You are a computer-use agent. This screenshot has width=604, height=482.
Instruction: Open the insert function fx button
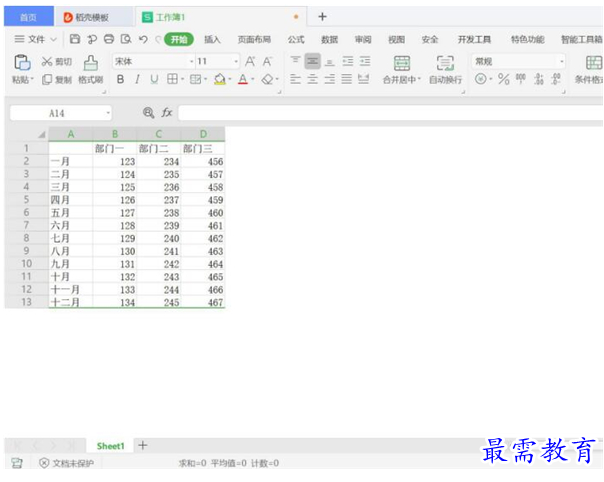click(x=167, y=113)
